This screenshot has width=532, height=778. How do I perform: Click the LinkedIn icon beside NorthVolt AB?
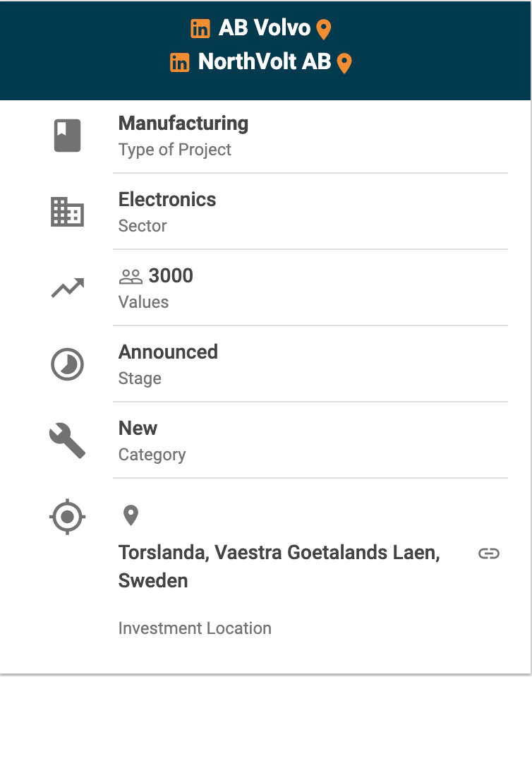tap(180, 63)
